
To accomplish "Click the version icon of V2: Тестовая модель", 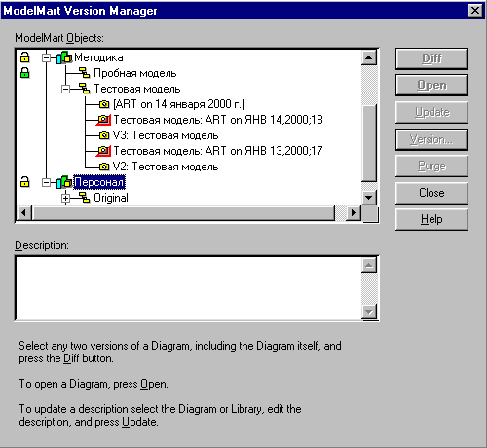I will pyautogui.click(x=104, y=167).
